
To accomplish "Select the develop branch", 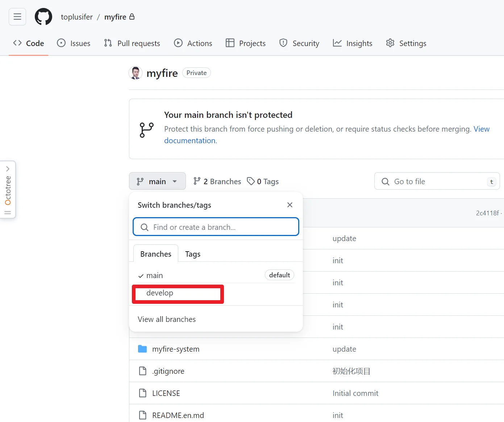I will point(160,293).
